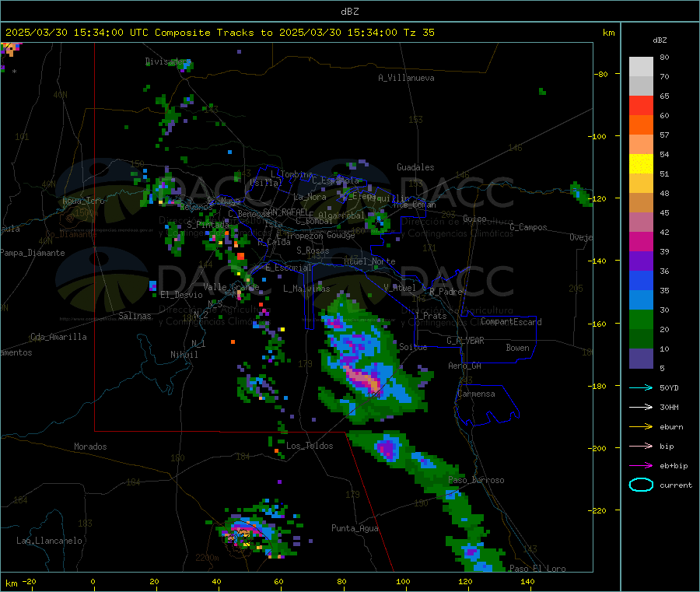Click the eburn yellow arrow legend icon

click(x=641, y=426)
